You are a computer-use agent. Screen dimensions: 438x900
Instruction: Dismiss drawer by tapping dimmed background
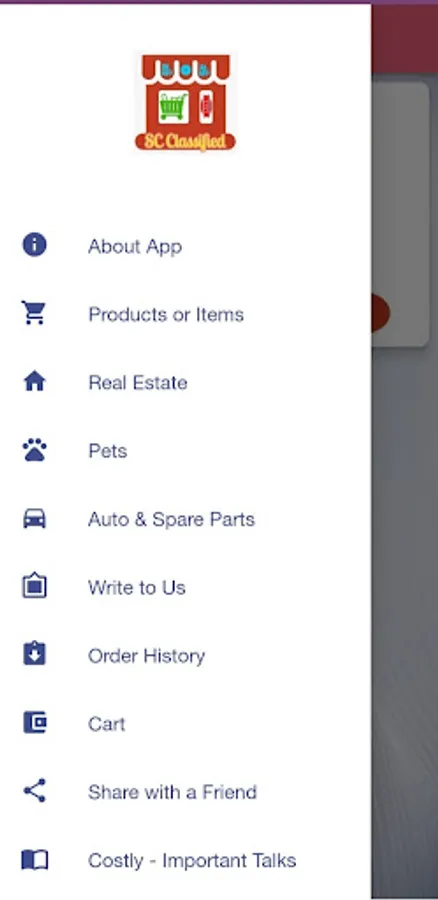pyautogui.click(x=405, y=574)
